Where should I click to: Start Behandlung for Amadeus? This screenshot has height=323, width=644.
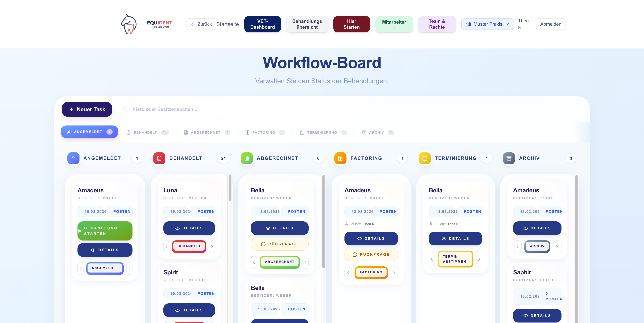[x=105, y=231]
